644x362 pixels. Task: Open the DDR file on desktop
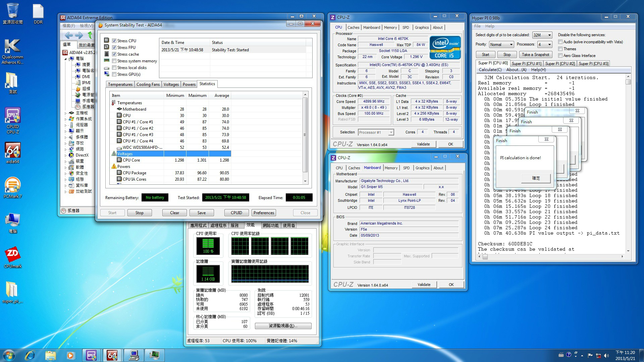38,13
